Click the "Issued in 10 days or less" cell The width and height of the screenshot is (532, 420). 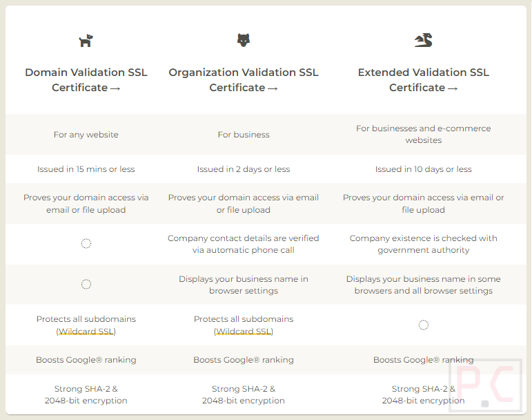pyautogui.click(x=423, y=169)
